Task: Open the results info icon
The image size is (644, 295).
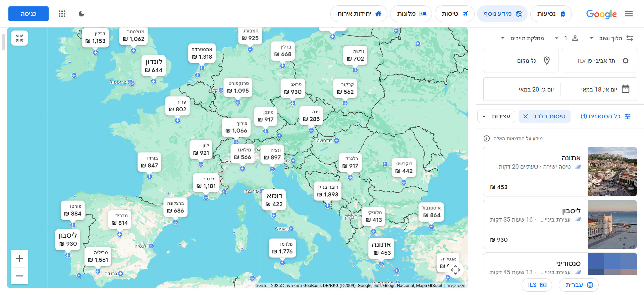Action: pos(487,138)
